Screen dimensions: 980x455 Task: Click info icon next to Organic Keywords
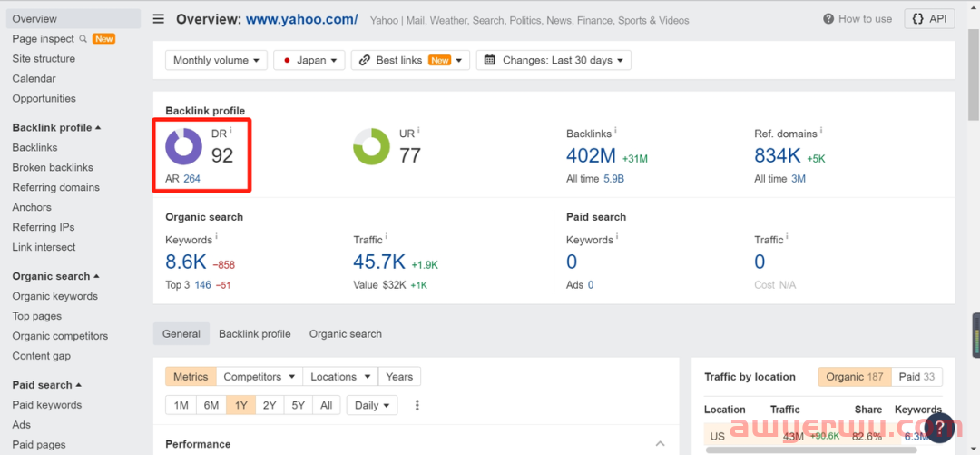[216, 237]
